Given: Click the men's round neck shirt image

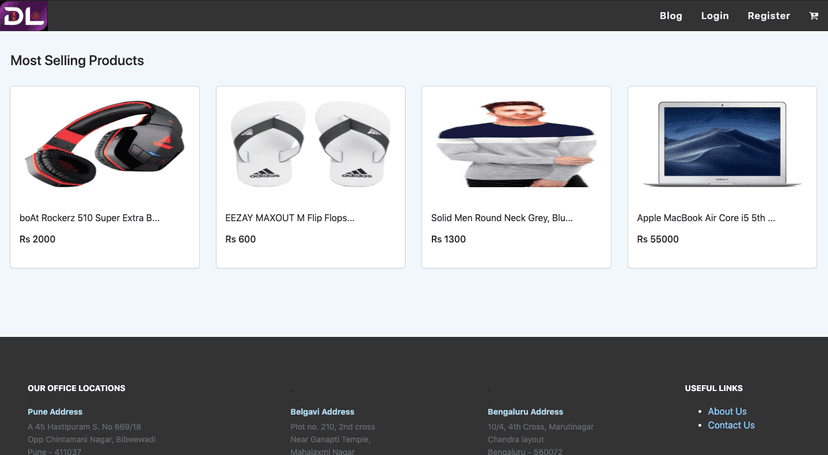Looking at the screenshot, I should (516, 143).
